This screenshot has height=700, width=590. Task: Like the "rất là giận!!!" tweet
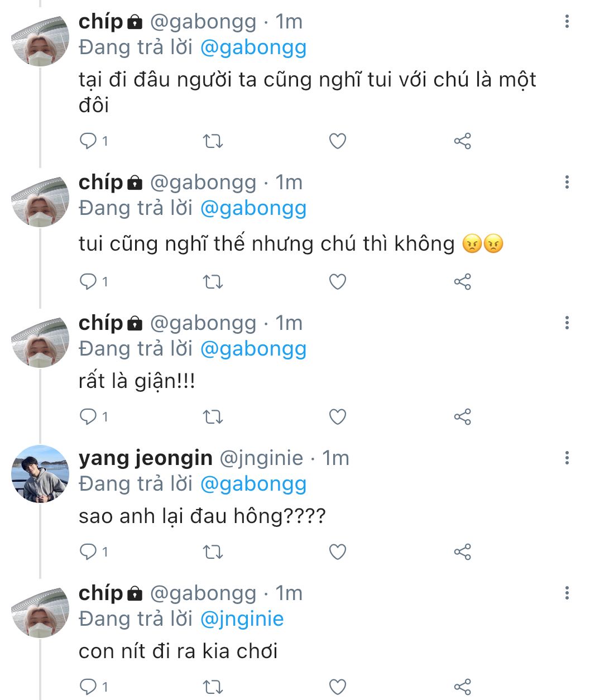[338, 417]
